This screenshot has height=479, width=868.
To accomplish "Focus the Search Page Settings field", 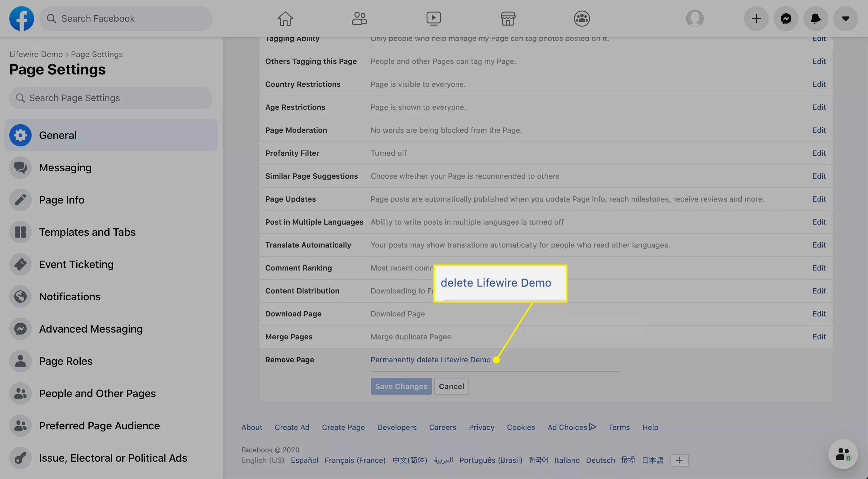I will click(x=111, y=98).
